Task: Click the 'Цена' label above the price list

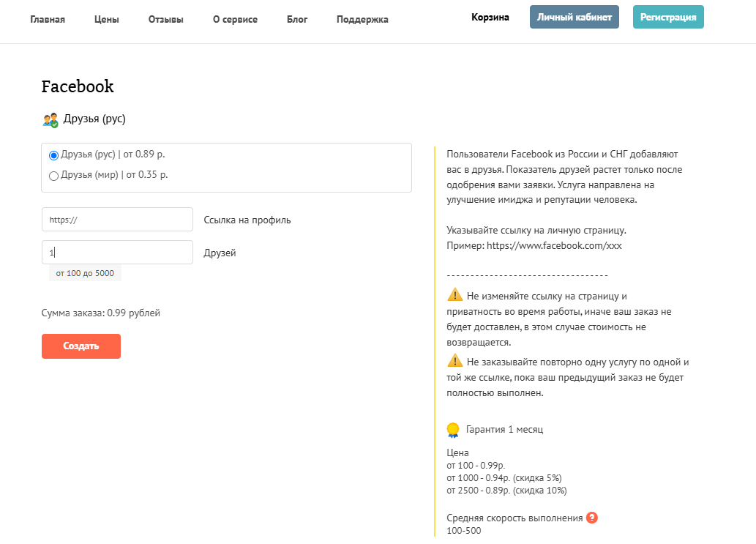Action: point(457,453)
